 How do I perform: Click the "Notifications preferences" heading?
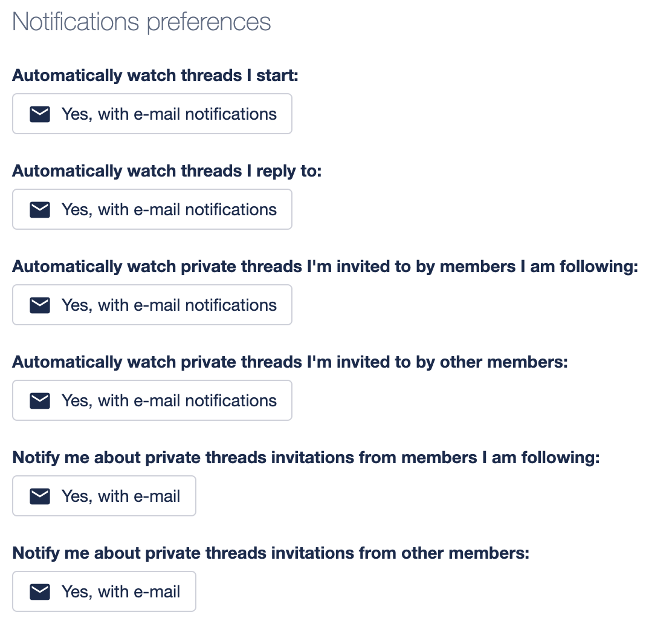141,22
